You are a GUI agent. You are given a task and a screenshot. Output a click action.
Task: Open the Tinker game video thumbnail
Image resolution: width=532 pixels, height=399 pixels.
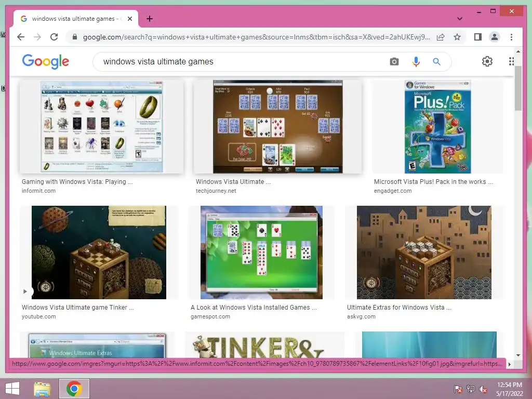point(99,252)
